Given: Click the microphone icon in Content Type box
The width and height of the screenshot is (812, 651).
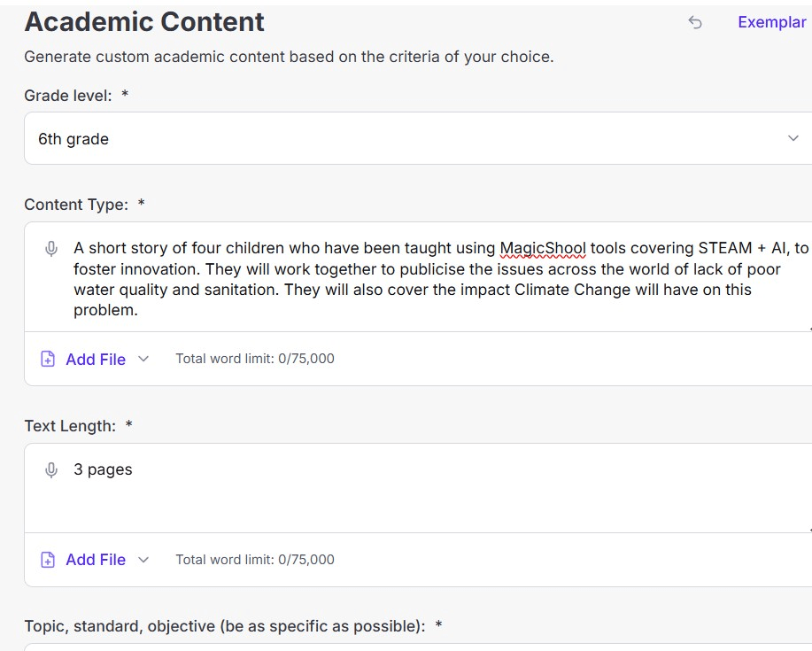Looking at the screenshot, I should (x=52, y=249).
